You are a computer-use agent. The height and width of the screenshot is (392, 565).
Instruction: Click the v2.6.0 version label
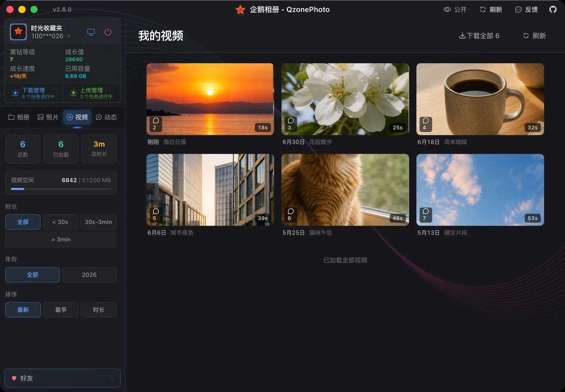tap(62, 9)
